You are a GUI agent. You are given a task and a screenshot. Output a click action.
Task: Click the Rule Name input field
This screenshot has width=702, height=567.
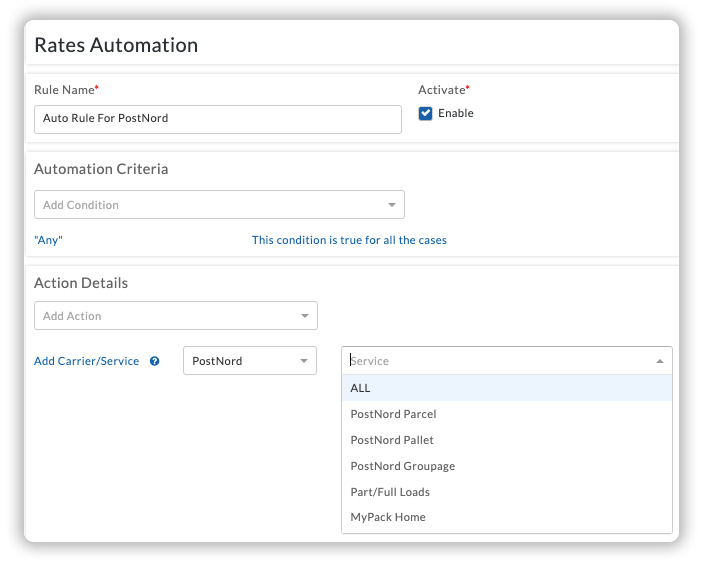point(218,119)
